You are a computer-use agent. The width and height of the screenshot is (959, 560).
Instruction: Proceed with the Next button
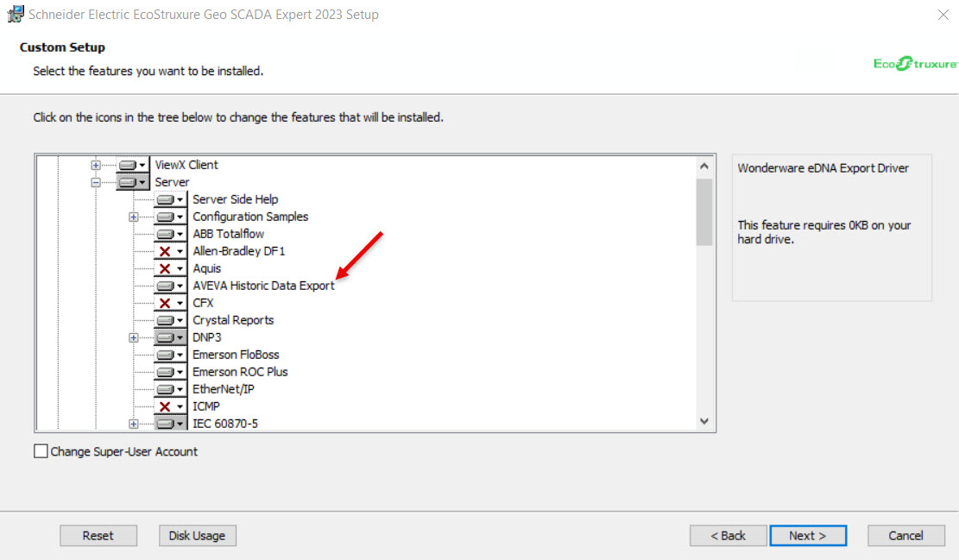coord(808,536)
